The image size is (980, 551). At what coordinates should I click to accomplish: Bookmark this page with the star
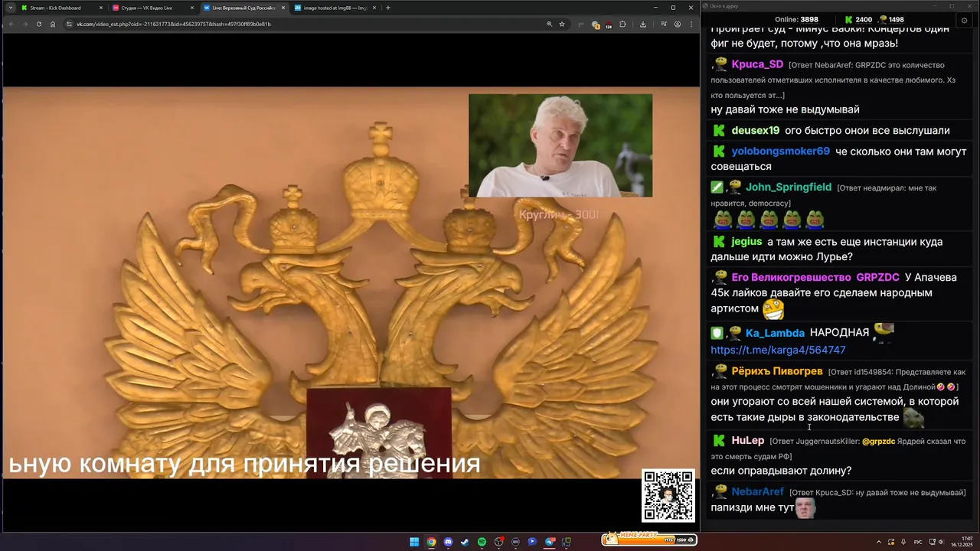[x=562, y=24]
